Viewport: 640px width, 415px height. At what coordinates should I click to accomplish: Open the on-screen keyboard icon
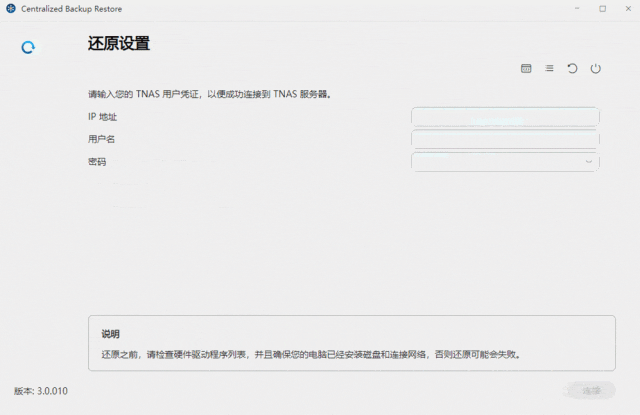pos(526,68)
